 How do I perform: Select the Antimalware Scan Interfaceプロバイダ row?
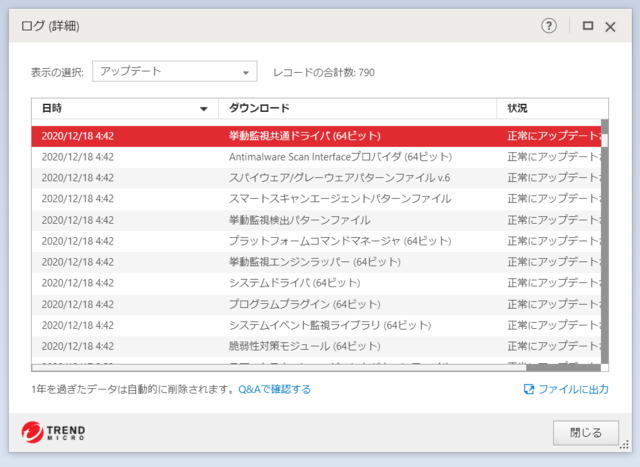(x=316, y=157)
